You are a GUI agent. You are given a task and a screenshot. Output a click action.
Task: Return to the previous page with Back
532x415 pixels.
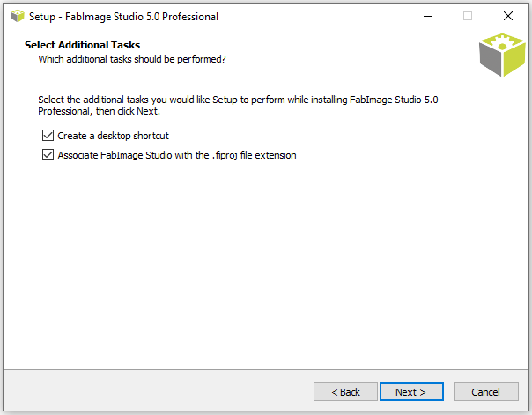tap(345, 392)
